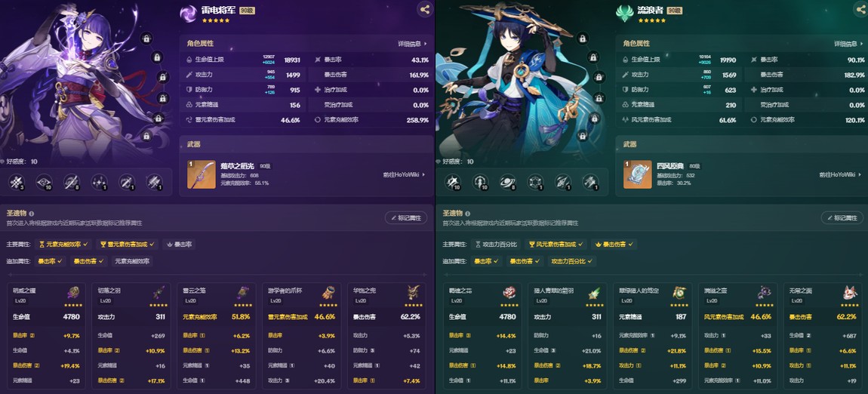Click the share icon beside 雷电将军
868x394 pixels.
click(425, 9)
